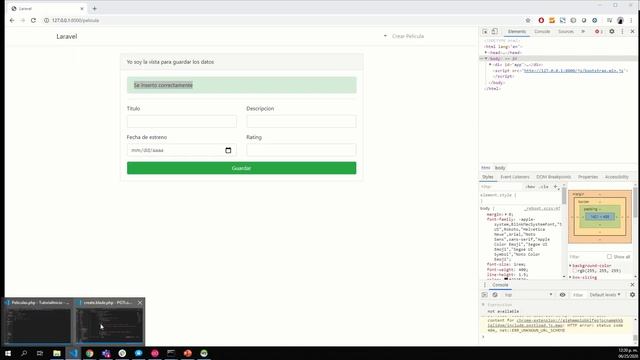
Task: Open Microsoft Teams from the taskbar
Action: 106,353
